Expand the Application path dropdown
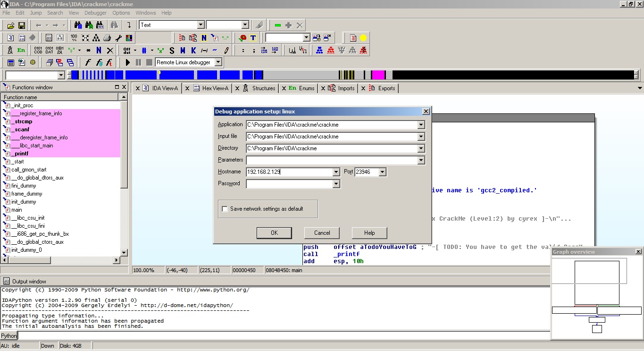Viewport: 644px width, 351px height. coord(421,125)
